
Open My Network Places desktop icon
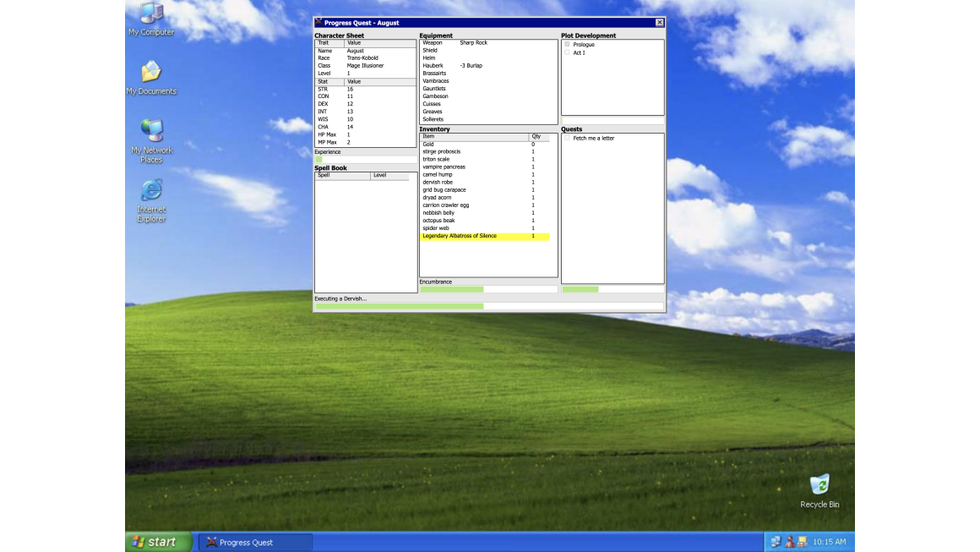click(x=151, y=140)
